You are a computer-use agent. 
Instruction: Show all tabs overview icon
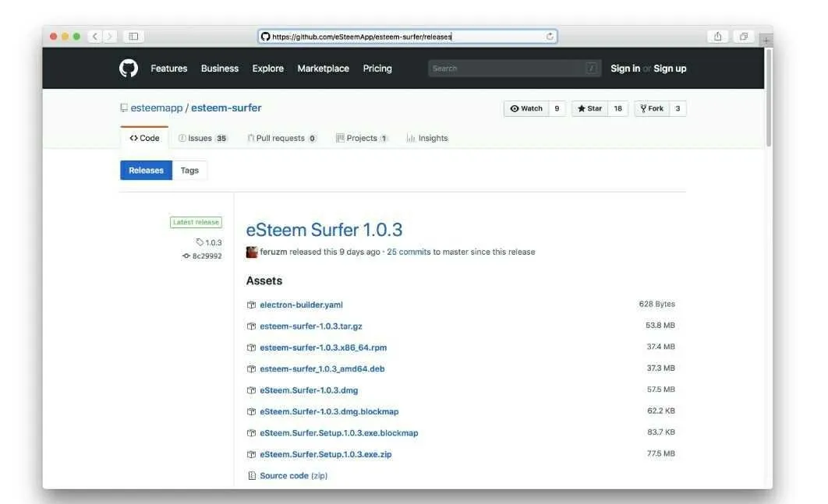tap(744, 37)
